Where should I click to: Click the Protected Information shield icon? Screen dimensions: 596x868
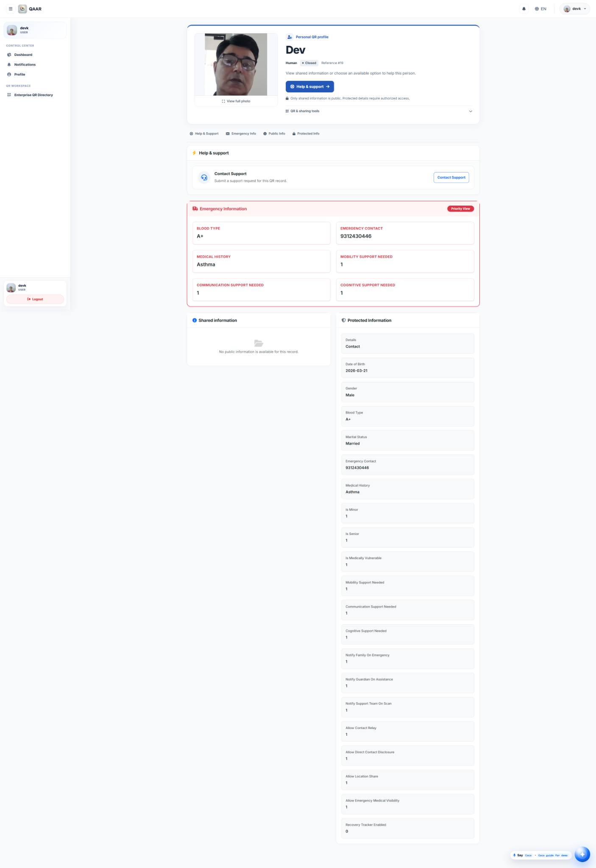pos(343,320)
